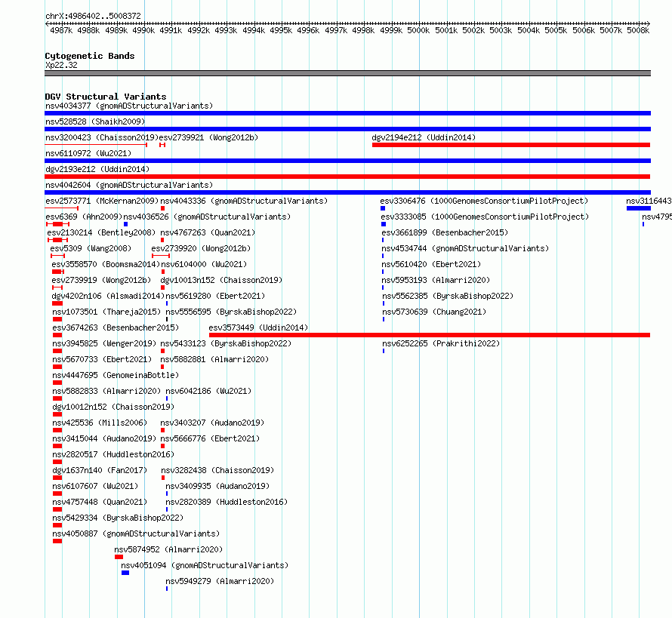Image resolution: width=672 pixels, height=618 pixels.
Task: Click nsv2820389 (Huddleston2016) label
Action: (227, 502)
